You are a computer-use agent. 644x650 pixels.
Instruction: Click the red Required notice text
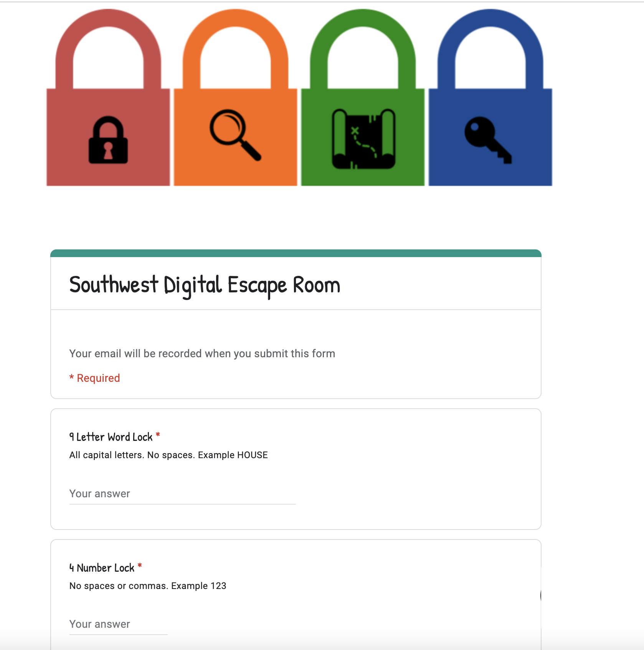pyautogui.click(x=94, y=378)
